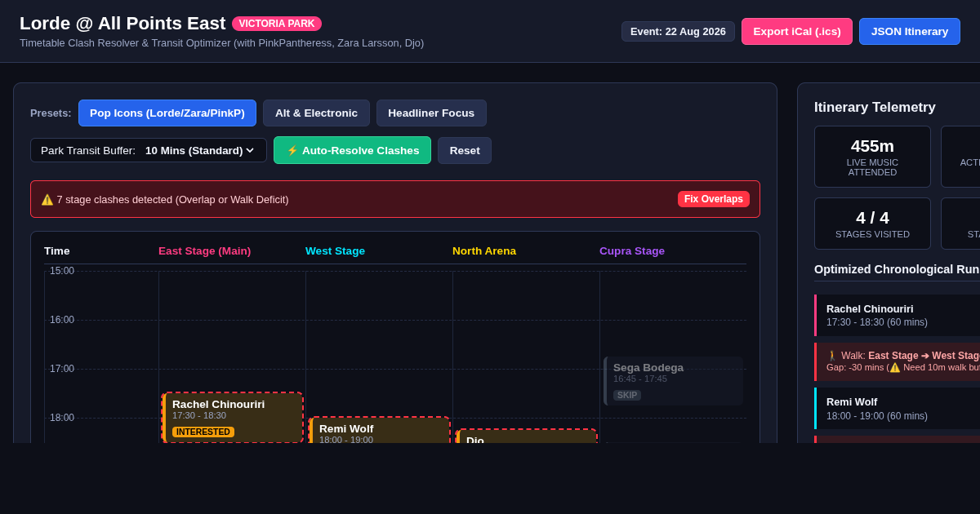980x514 pixels.
Task: Click the 4 / 4 Stages Visited stat card
Action: [872, 224]
